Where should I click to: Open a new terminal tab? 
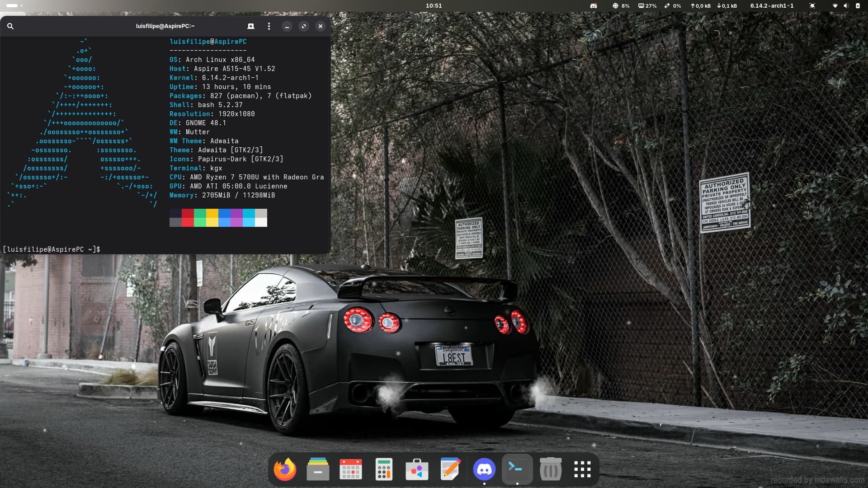tap(251, 26)
